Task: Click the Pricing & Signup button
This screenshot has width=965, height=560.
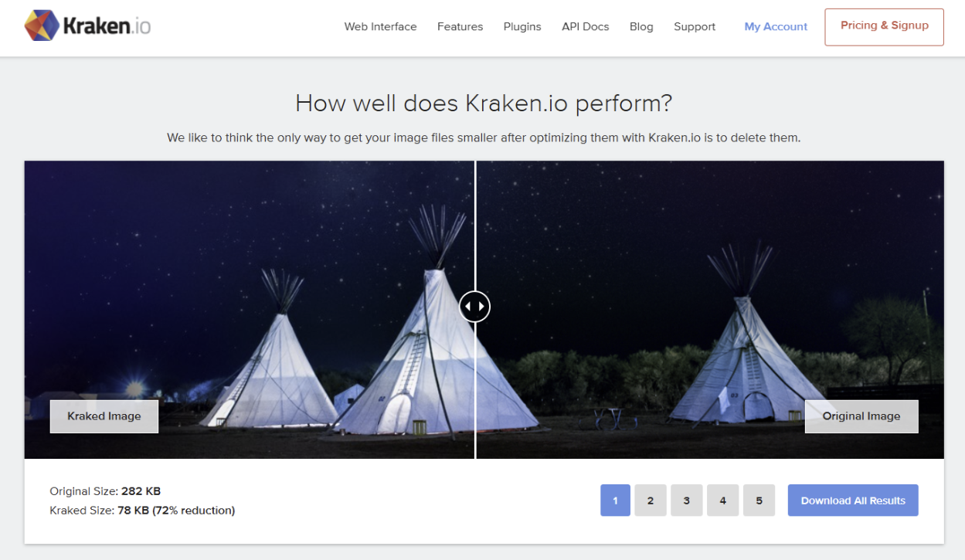Action: tap(884, 27)
